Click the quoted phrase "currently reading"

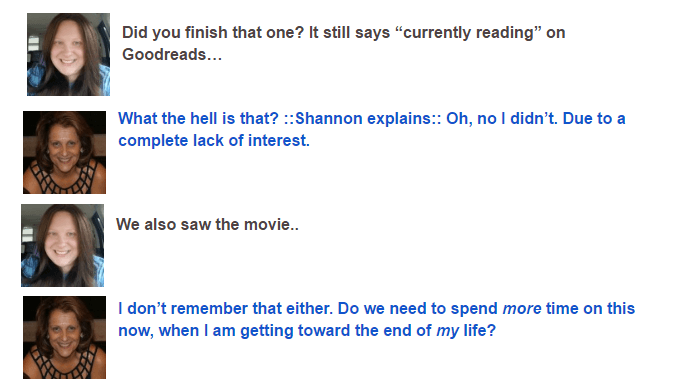470,33
